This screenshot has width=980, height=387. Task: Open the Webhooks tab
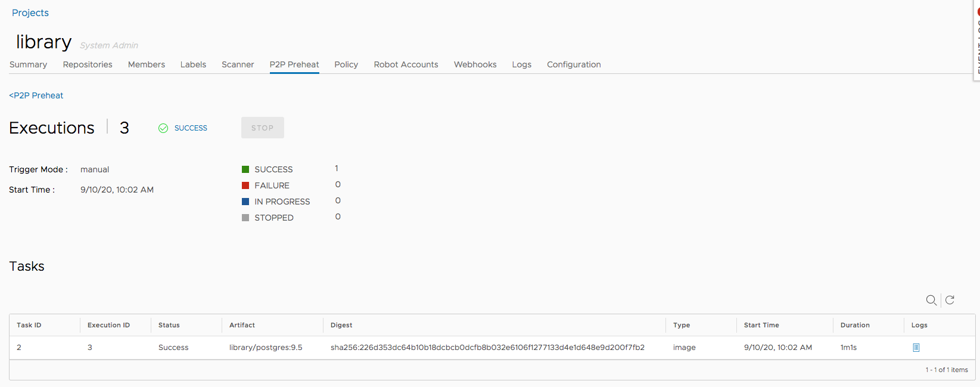tap(475, 64)
